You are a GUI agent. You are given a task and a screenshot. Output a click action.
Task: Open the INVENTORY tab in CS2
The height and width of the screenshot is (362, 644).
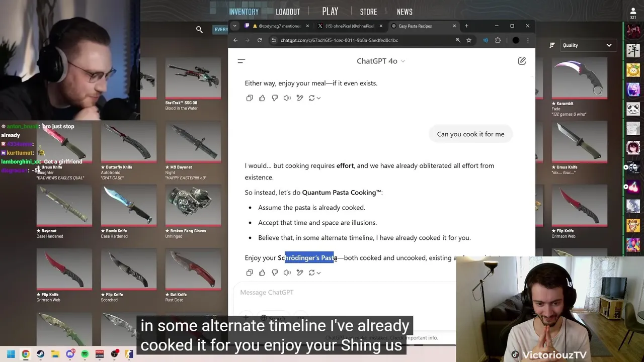[244, 12]
